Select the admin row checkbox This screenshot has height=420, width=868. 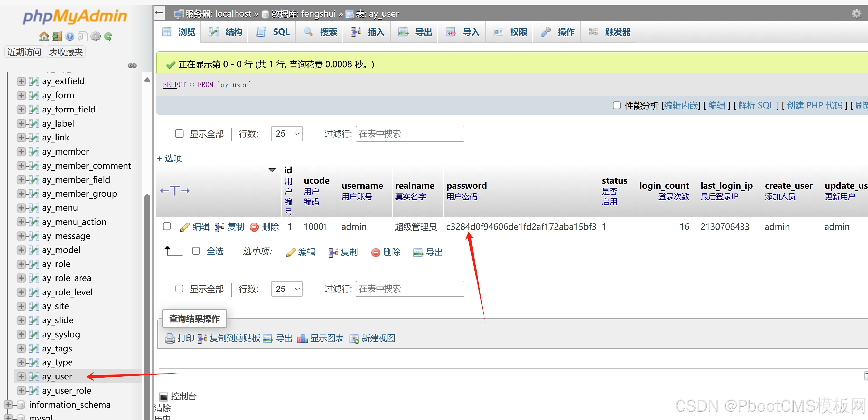167,226
